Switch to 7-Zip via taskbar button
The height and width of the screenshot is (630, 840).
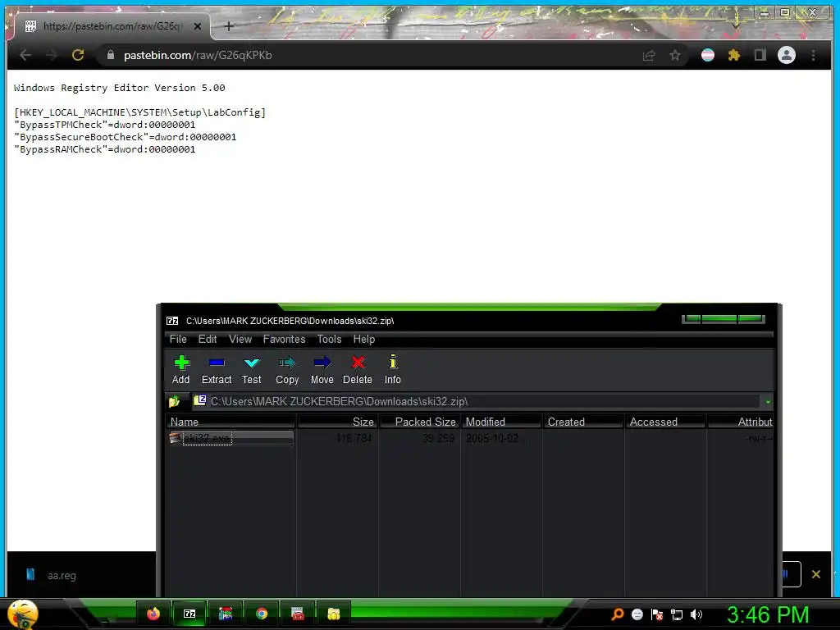click(x=189, y=614)
